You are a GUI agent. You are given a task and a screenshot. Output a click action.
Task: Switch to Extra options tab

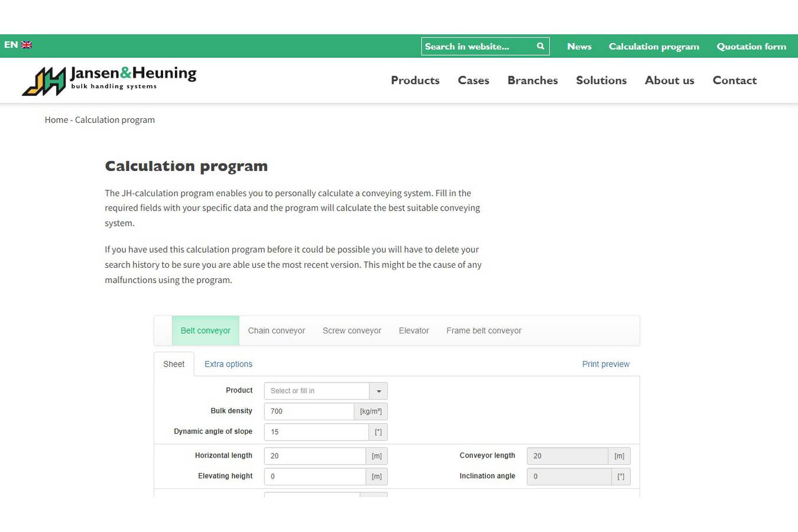tap(228, 364)
